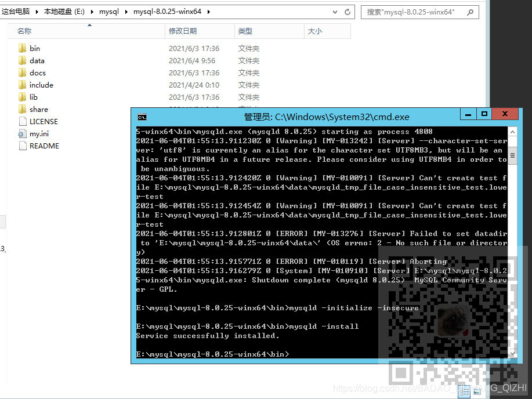This screenshot has width=532, height=399.
Task: Click the data folder name
Action: click(x=37, y=60)
